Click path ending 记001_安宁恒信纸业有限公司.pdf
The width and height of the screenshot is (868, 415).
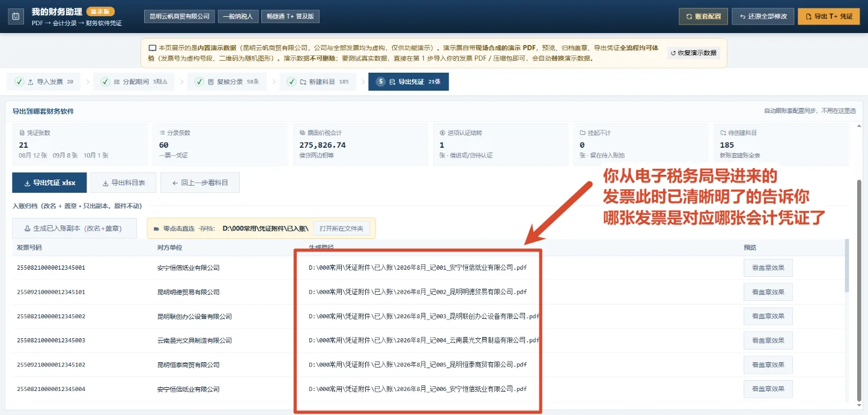[417, 268]
